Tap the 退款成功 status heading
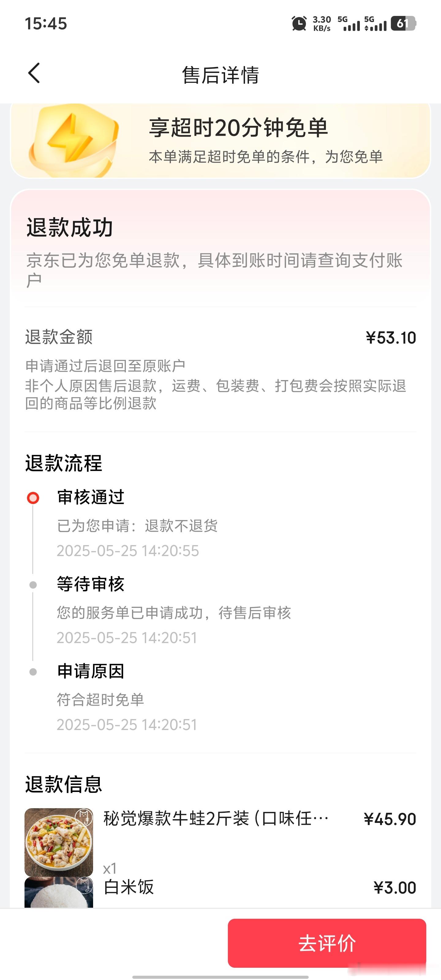 (x=70, y=228)
